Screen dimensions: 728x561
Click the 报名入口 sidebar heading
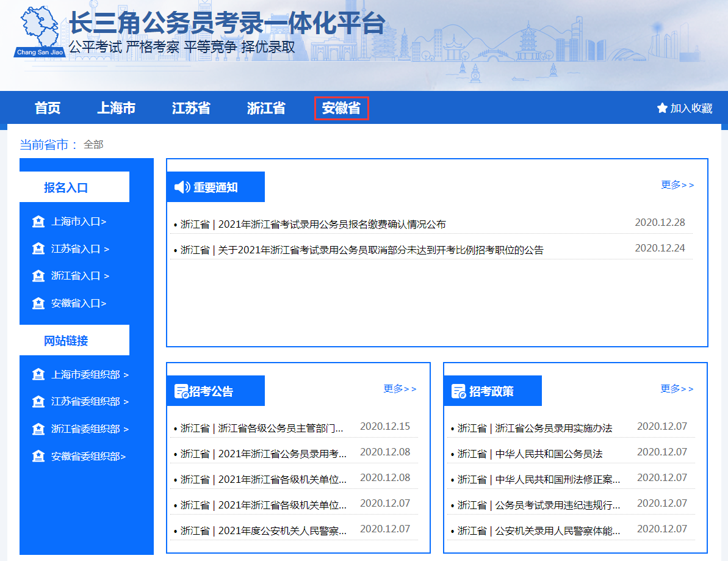(66, 187)
